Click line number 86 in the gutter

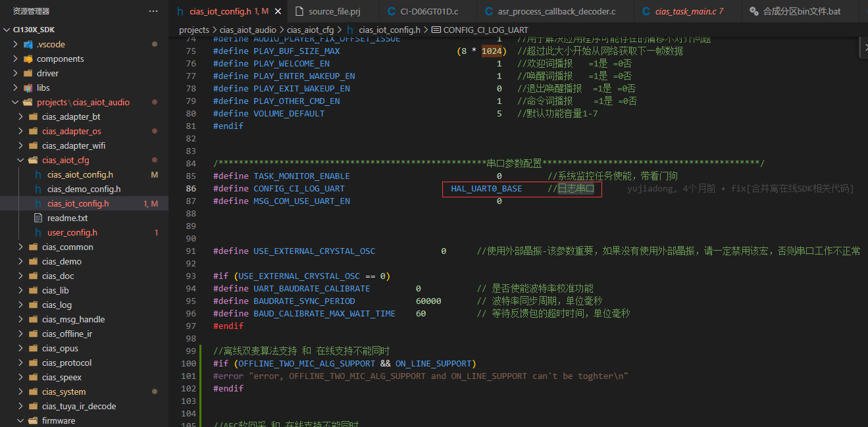pyautogui.click(x=191, y=188)
